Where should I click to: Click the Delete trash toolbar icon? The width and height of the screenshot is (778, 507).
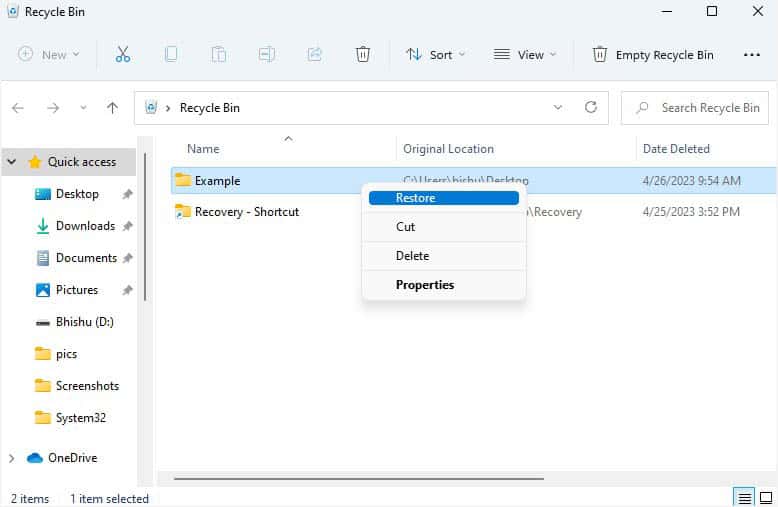click(x=363, y=54)
